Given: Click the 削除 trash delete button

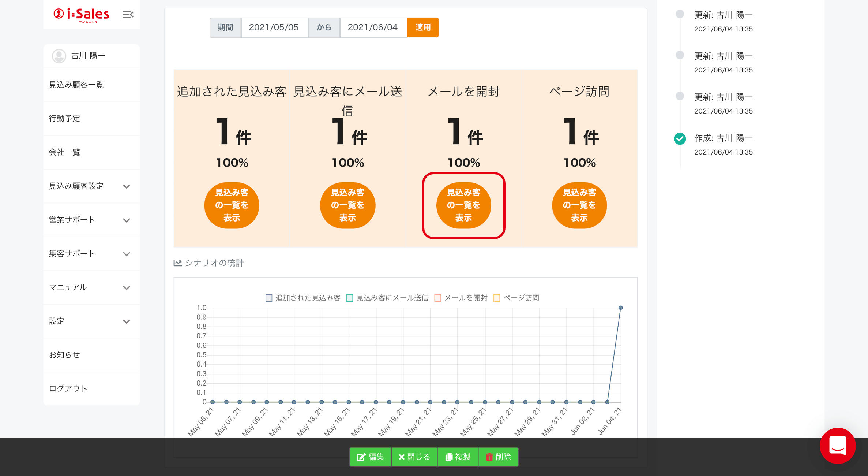Looking at the screenshot, I should tap(498, 457).
